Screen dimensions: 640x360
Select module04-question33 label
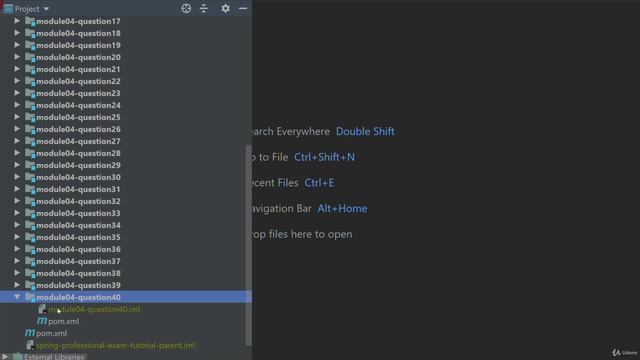[x=78, y=213]
